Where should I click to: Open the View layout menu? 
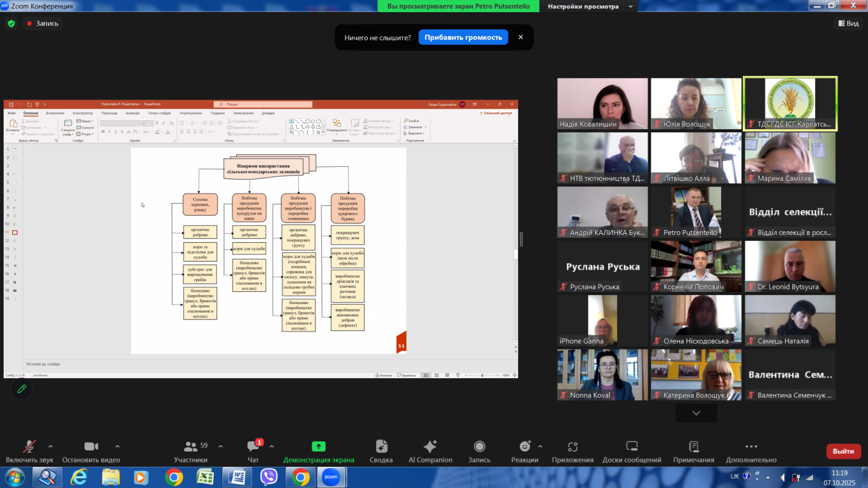(x=849, y=23)
